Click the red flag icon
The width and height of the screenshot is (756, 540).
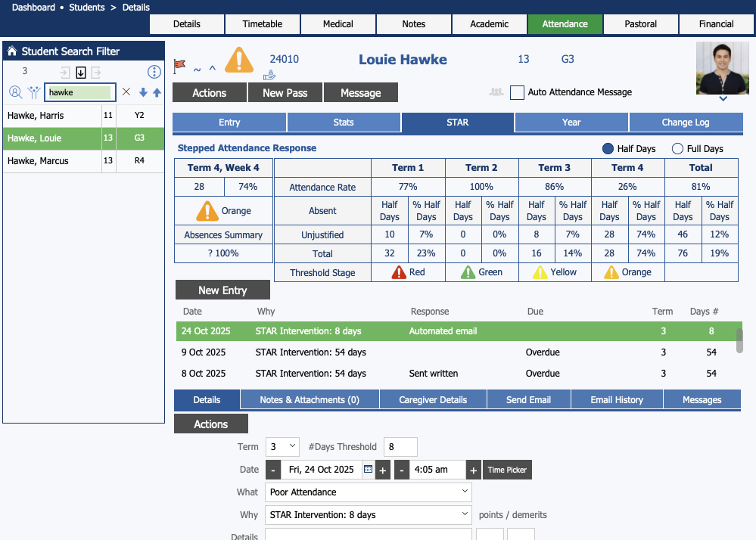179,66
